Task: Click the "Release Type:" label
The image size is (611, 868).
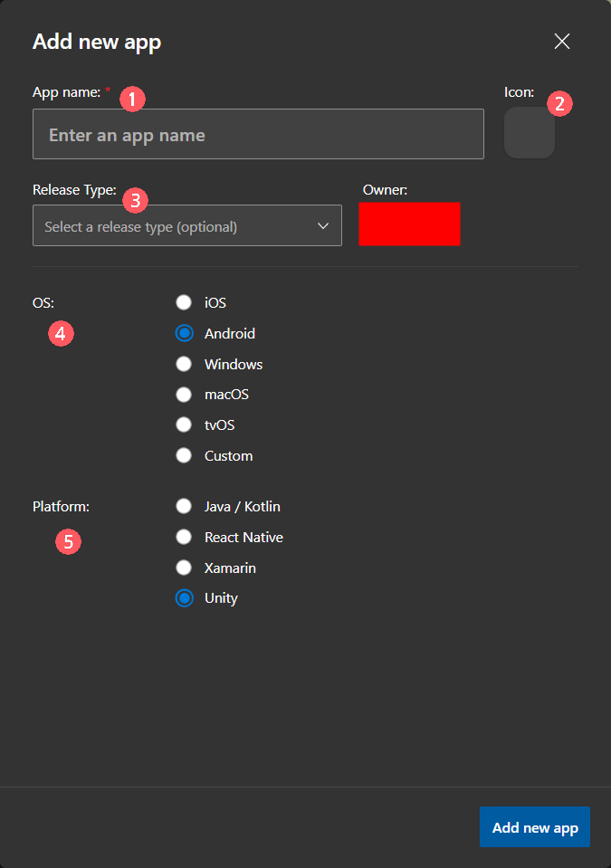Action: tap(75, 190)
